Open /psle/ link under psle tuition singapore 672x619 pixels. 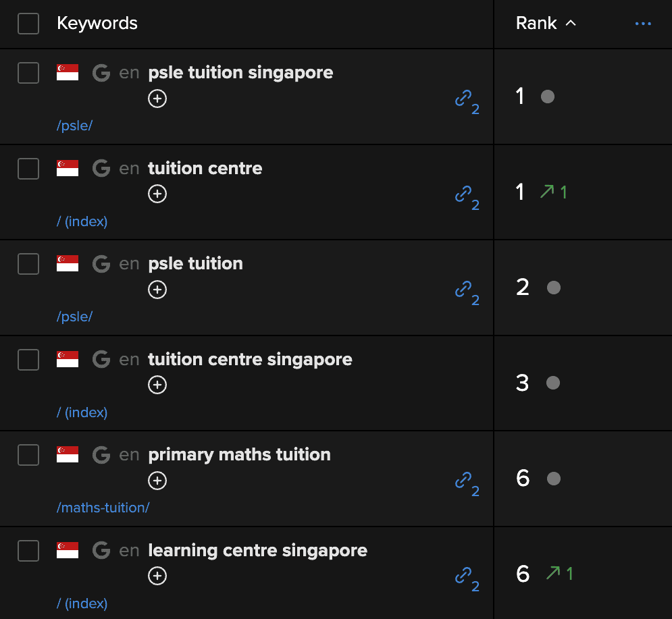pyautogui.click(x=74, y=126)
